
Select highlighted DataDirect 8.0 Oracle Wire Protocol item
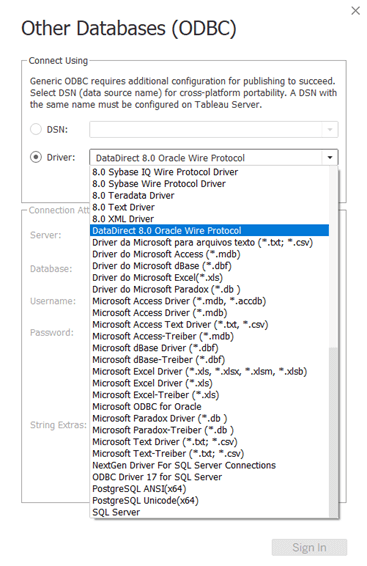[209, 230]
